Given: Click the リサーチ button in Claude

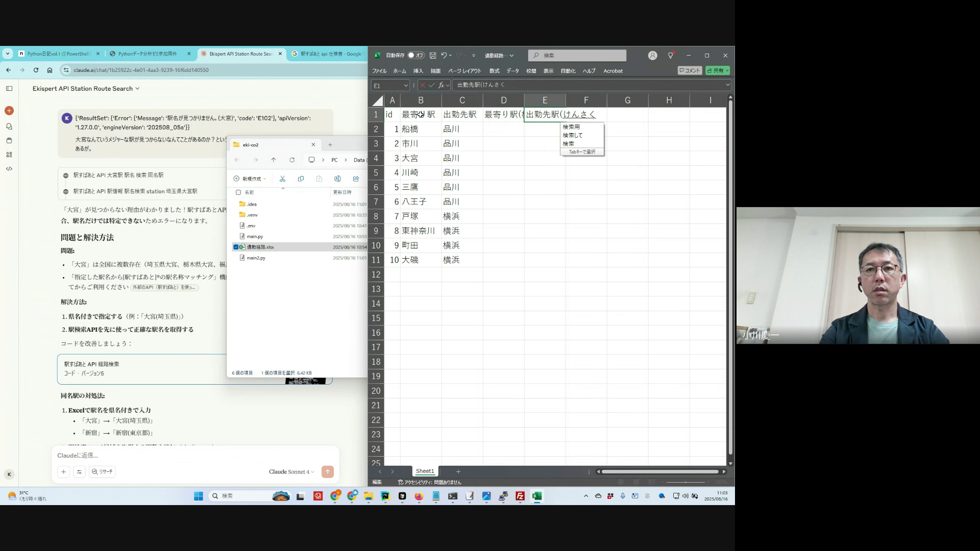Looking at the screenshot, I should click(102, 472).
